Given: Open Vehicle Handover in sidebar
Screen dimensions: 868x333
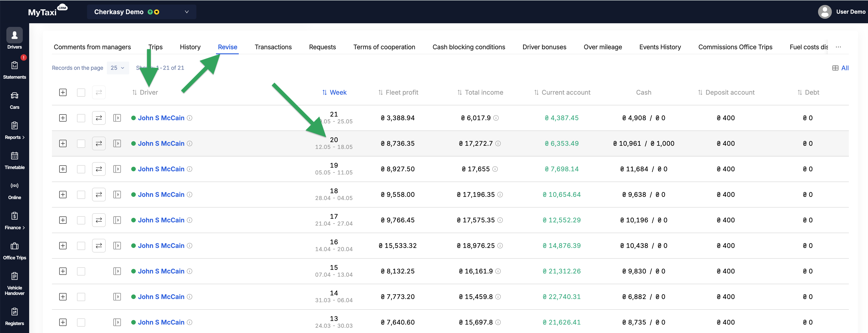Looking at the screenshot, I should click(15, 284).
